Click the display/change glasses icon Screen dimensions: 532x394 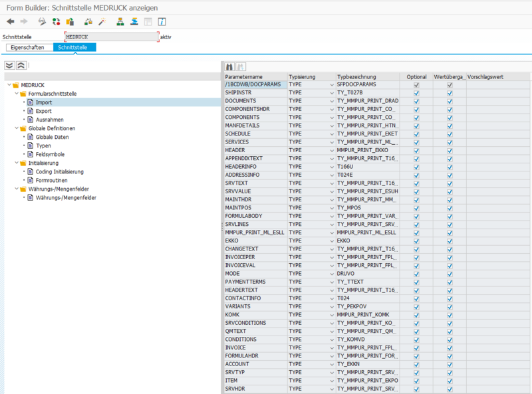(x=42, y=22)
